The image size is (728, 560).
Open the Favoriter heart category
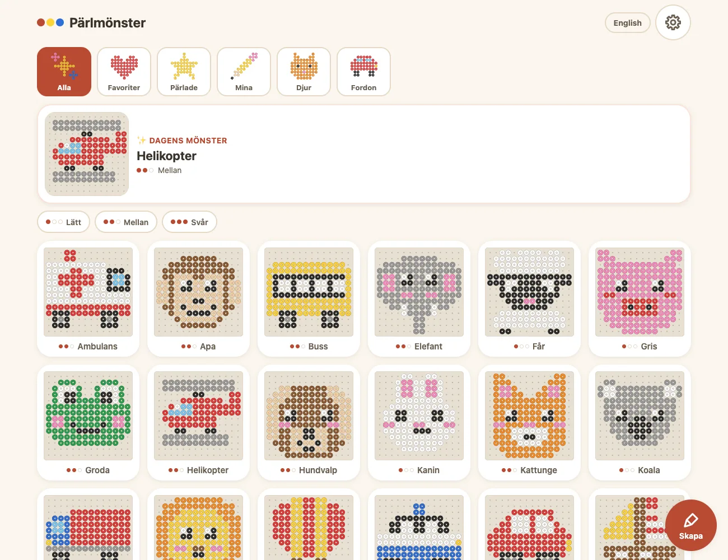tap(124, 72)
